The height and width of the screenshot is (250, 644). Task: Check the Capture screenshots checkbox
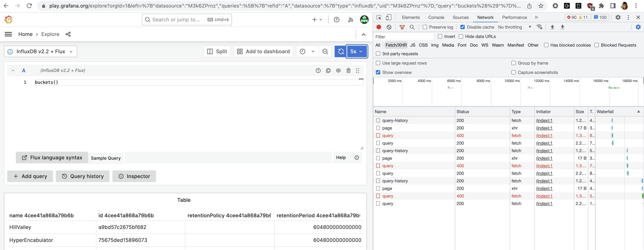514,72
